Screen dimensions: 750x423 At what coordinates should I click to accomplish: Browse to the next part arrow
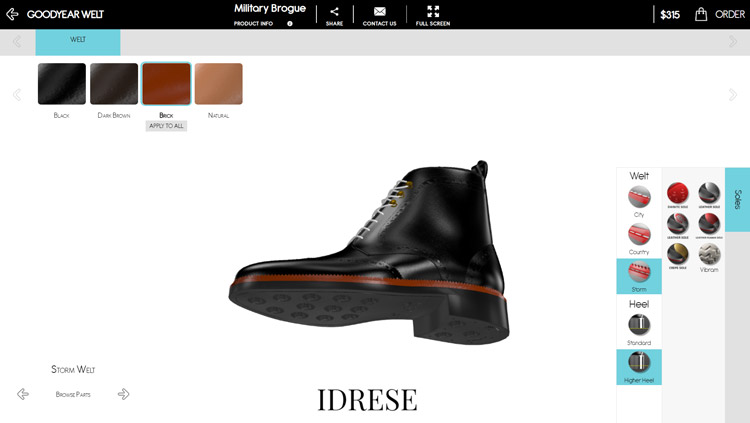coord(123,394)
